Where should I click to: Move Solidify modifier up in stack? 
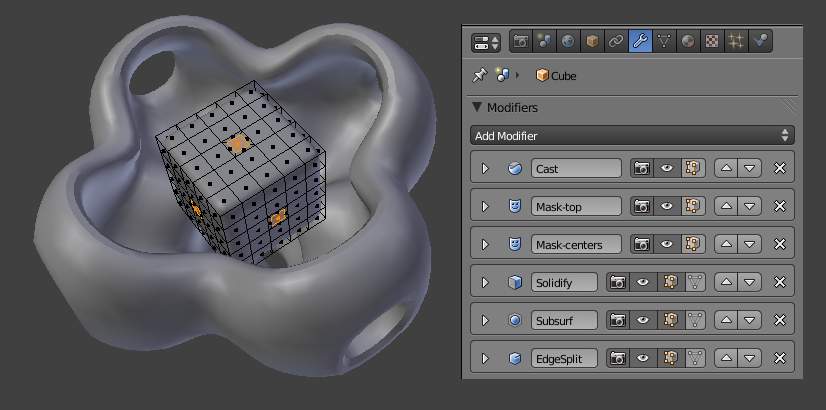[x=726, y=282]
